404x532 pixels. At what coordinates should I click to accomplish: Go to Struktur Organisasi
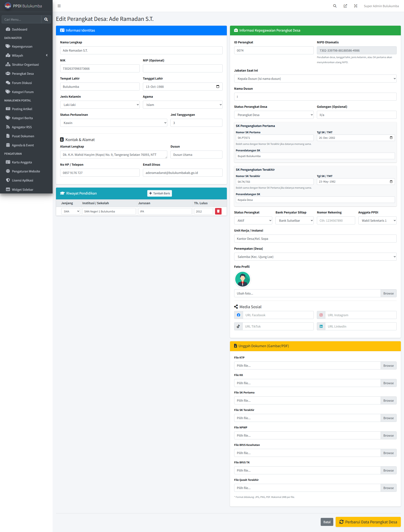pyautogui.click(x=26, y=64)
